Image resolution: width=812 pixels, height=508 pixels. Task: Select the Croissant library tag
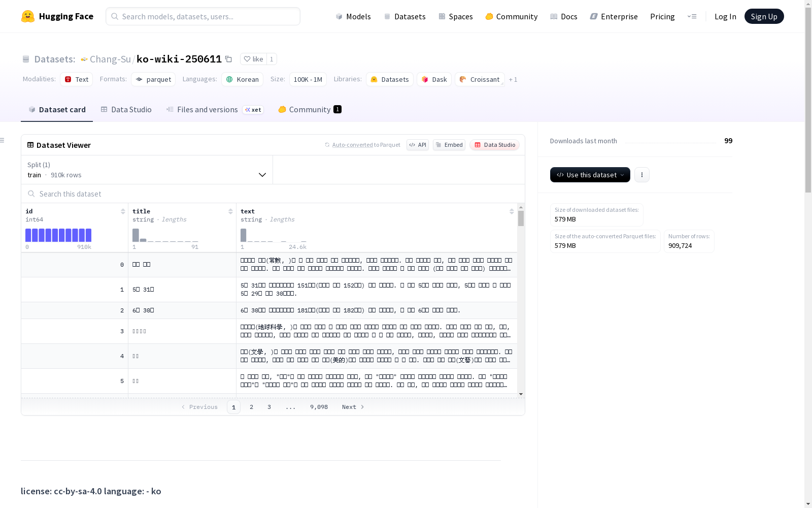click(480, 79)
